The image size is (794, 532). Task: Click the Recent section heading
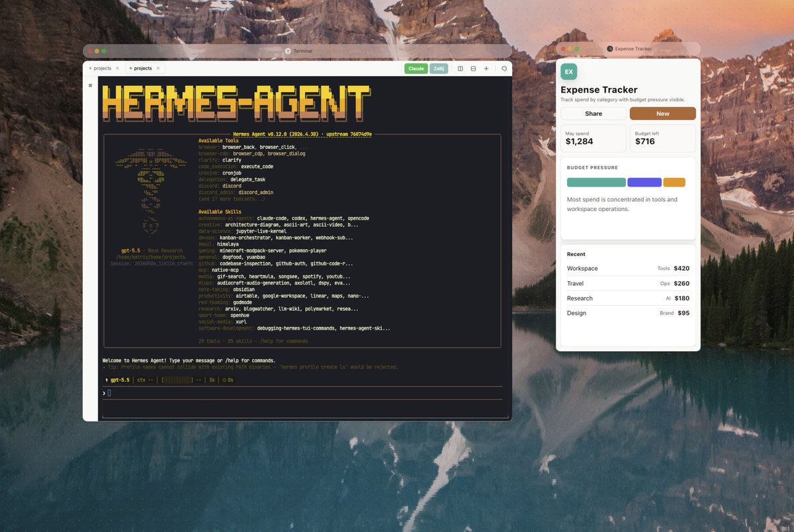pos(576,254)
